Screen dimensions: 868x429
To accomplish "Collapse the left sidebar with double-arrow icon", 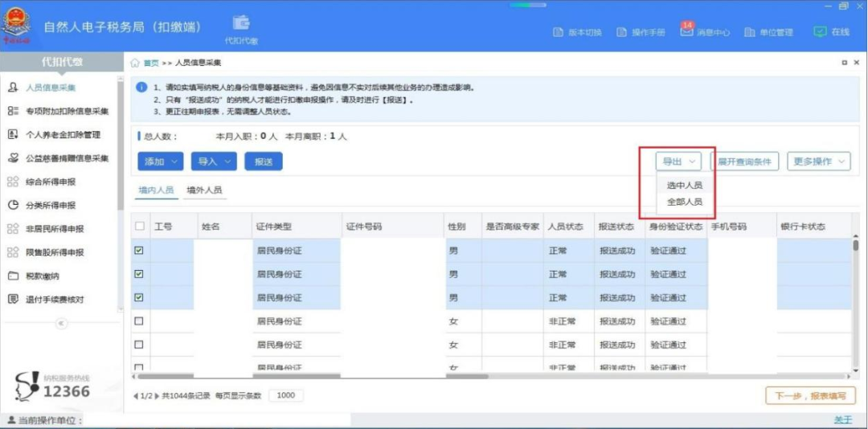I will (61, 323).
